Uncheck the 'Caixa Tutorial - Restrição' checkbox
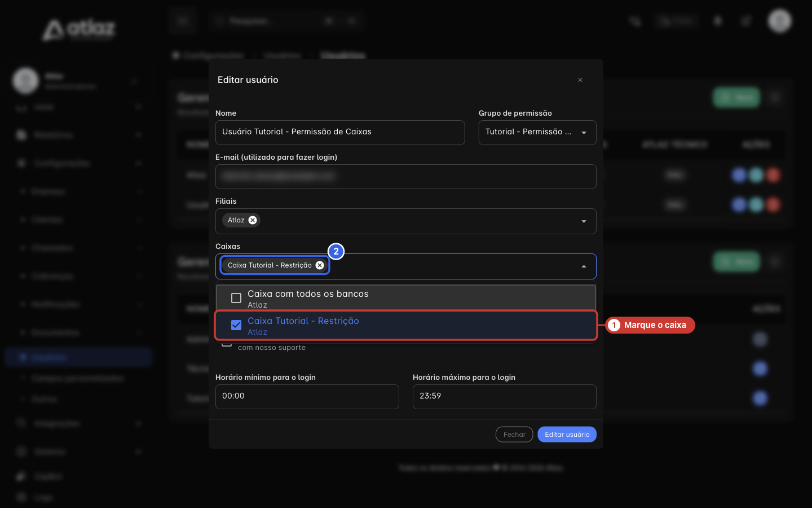The height and width of the screenshot is (508, 812). (236, 325)
